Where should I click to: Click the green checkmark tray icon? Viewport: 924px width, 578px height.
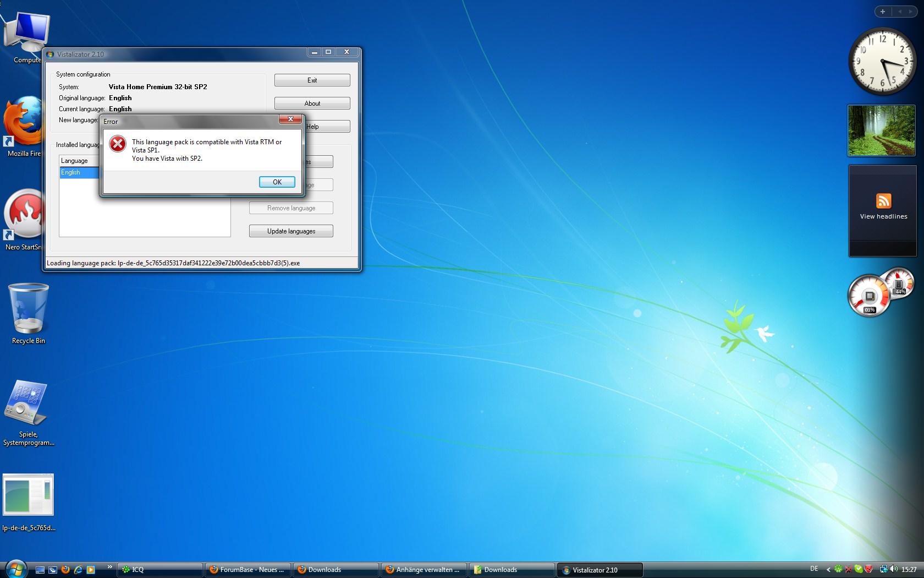pyautogui.click(x=859, y=569)
